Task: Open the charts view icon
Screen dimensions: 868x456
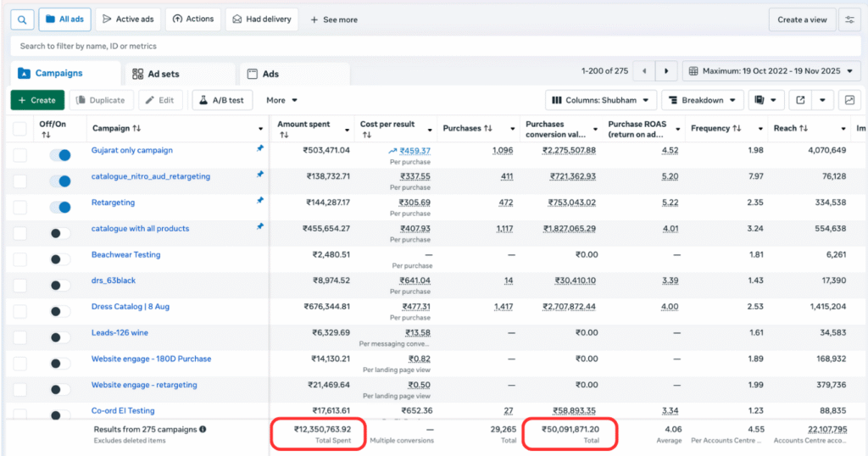Action: click(x=848, y=100)
